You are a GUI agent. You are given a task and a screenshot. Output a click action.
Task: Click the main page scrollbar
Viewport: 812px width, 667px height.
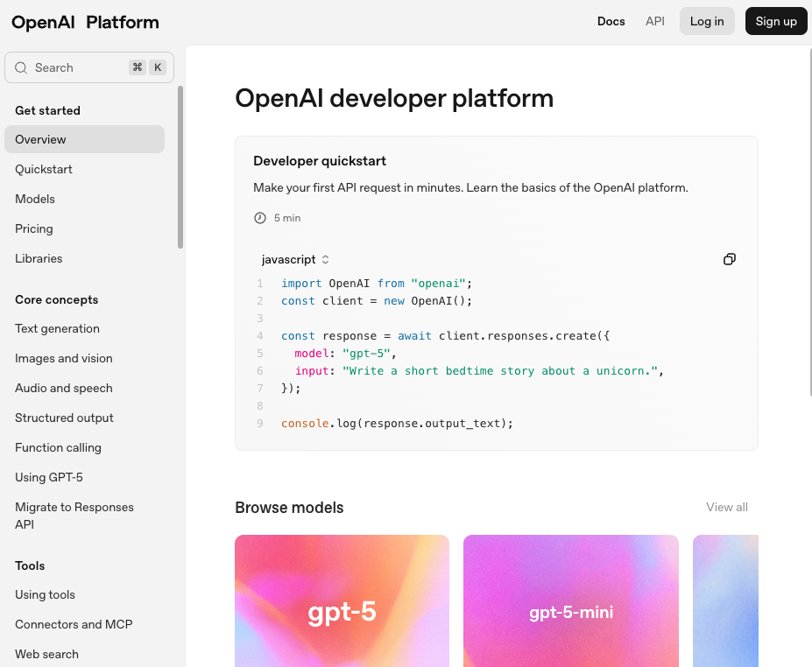[x=810, y=222]
